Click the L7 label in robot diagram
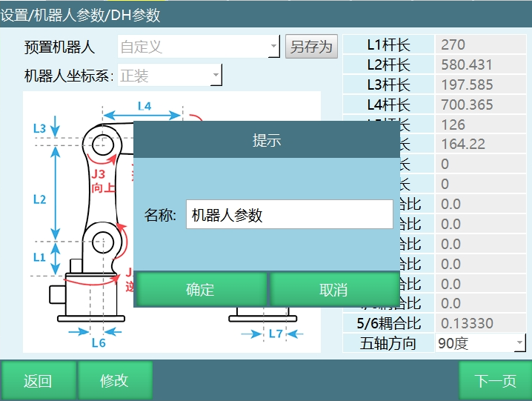The height and width of the screenshot is (401, 532). pyautogui.click(x=276, y=334)
